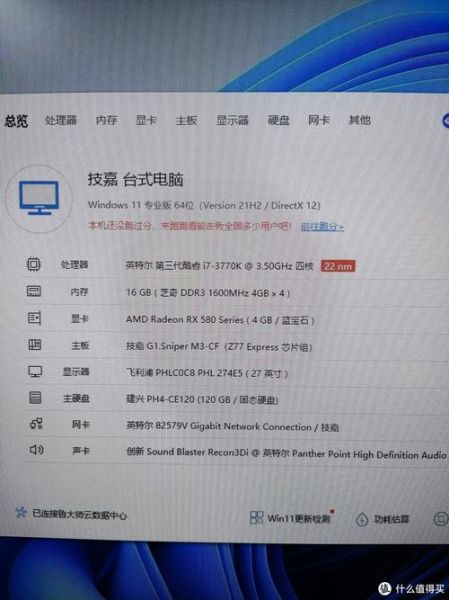
Task: Select the i7-3770K processor text
Action: (x=220, y=266)
